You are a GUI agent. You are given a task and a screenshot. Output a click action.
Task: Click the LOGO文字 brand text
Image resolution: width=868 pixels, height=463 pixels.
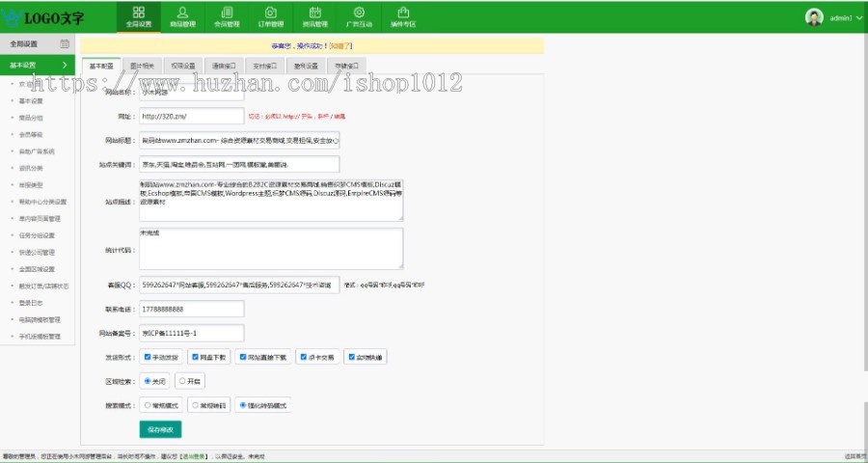click(x=54, y=18)
